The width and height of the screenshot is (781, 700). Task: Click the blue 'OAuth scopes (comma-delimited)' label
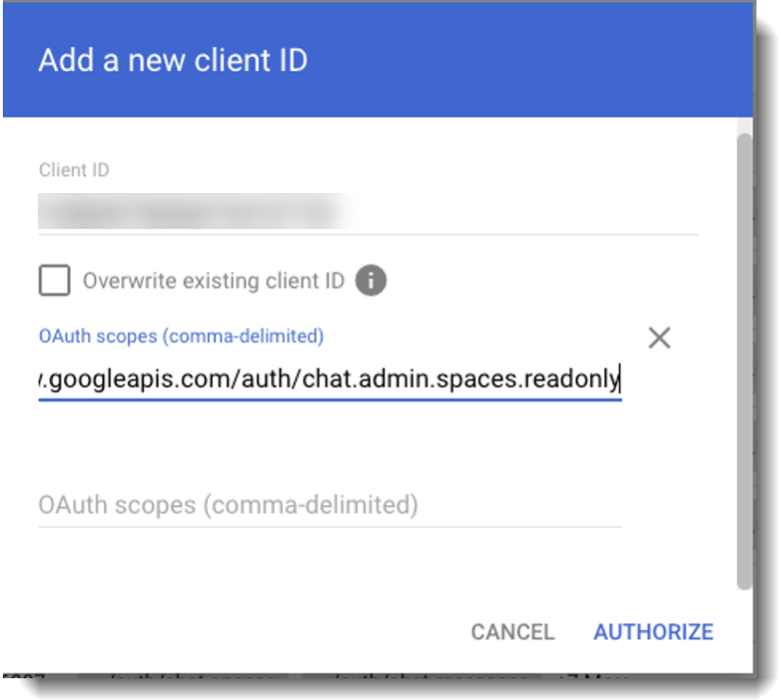[x=181, y=336]
